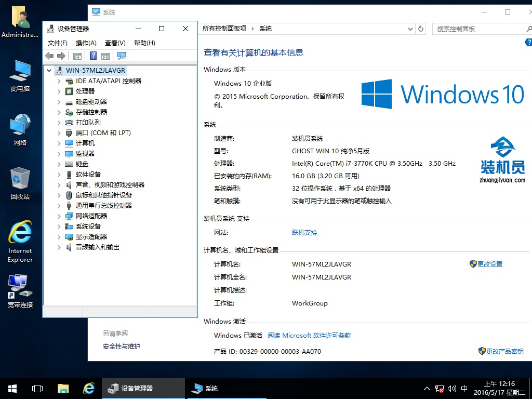Expand the 磁盘驱动器 disk drives node
Screen dimensions: 532x399
[59, 102]
